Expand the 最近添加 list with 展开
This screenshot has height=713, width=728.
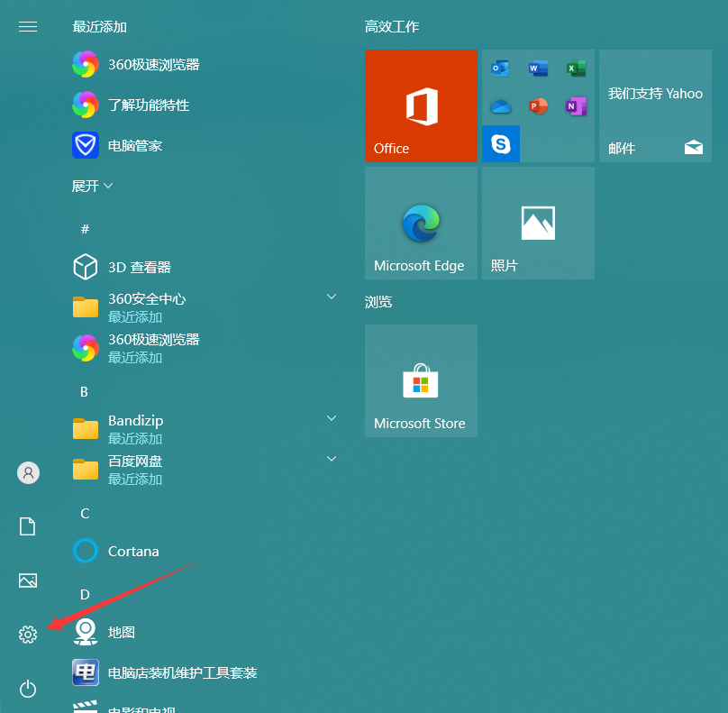(x=92, y=186)
